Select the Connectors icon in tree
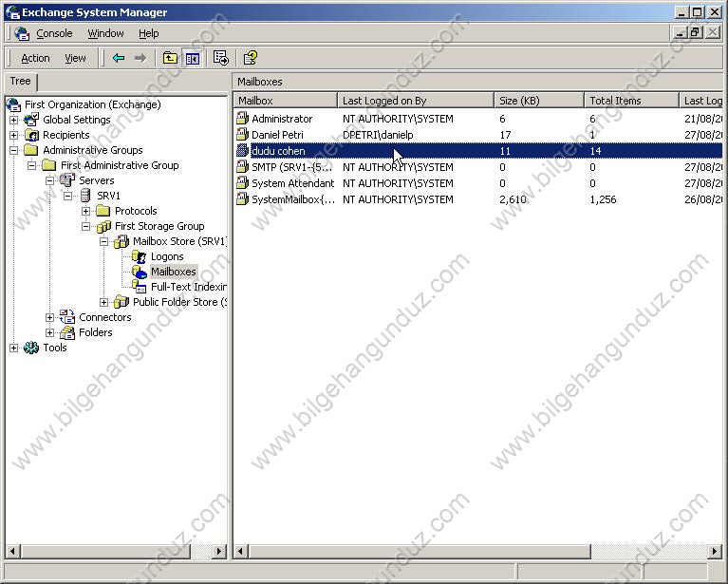The width and height of the screenshot is (728, 584). point(67,317)
